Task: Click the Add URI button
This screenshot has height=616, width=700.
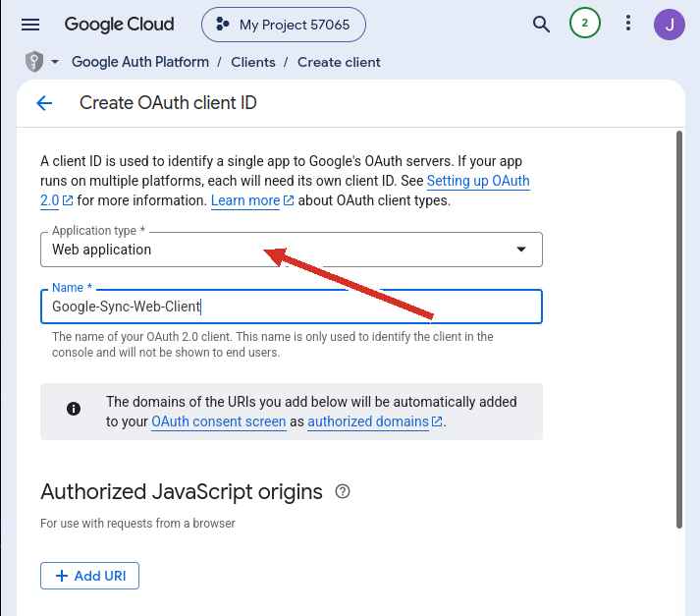Action: tap(89, 576)
